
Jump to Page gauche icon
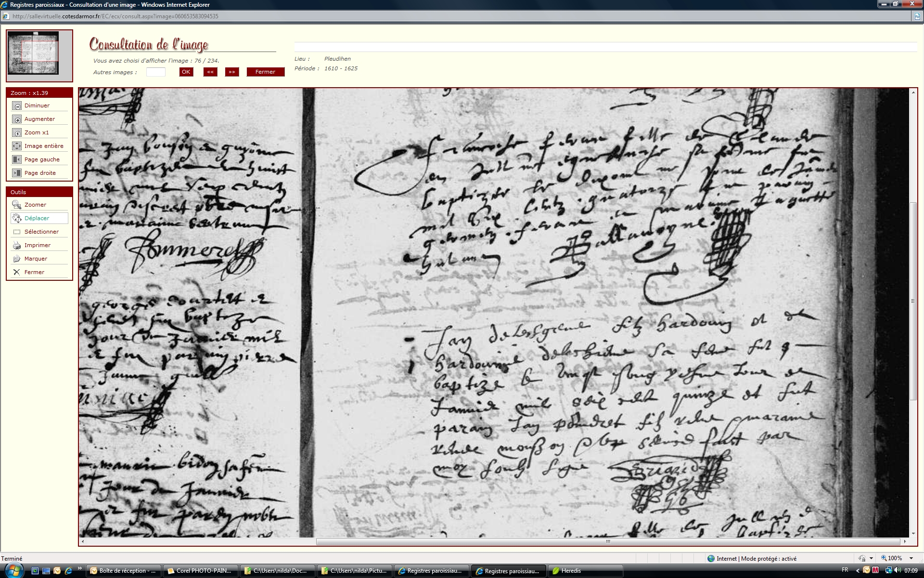[x=17, y=159]
